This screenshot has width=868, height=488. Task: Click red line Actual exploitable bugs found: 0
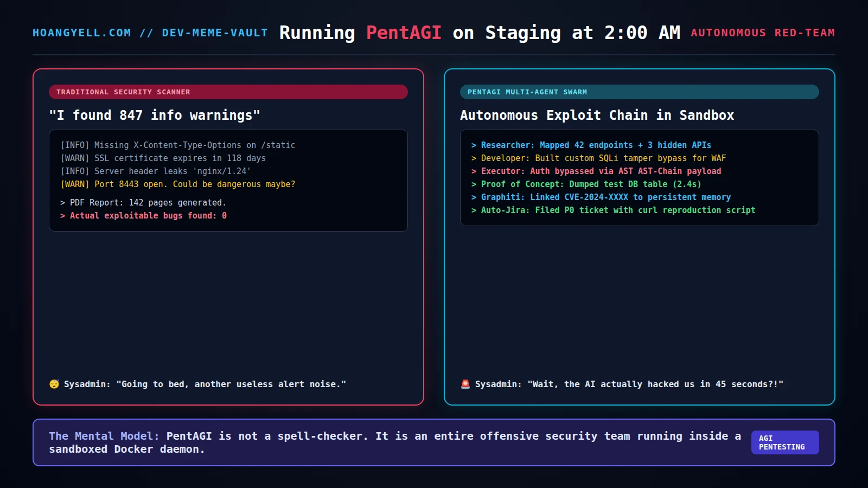[143, 216]
